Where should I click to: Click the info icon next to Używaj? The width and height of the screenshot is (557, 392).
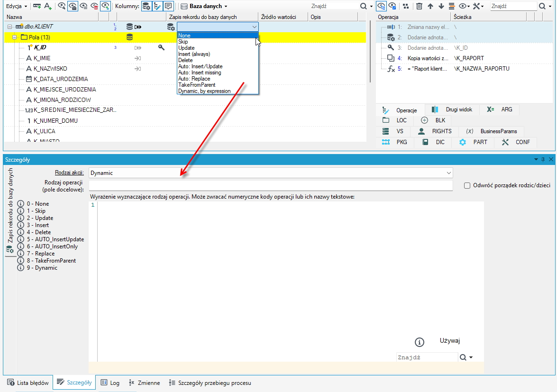point(420,342)
